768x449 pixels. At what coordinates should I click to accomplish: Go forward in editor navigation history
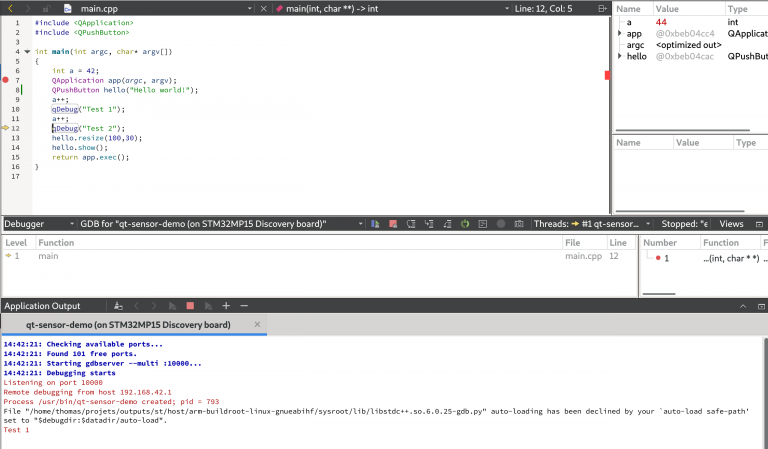[27, 8]
